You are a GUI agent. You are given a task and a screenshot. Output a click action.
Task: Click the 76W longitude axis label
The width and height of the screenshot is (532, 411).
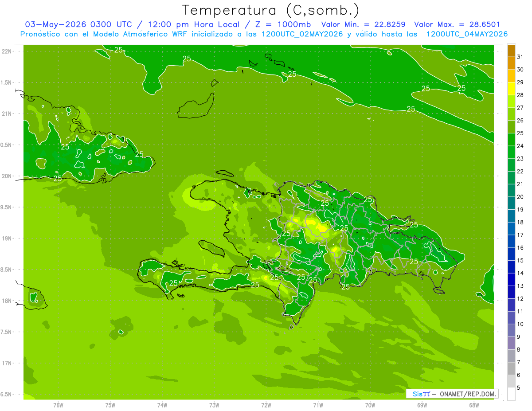coord(58,405)
